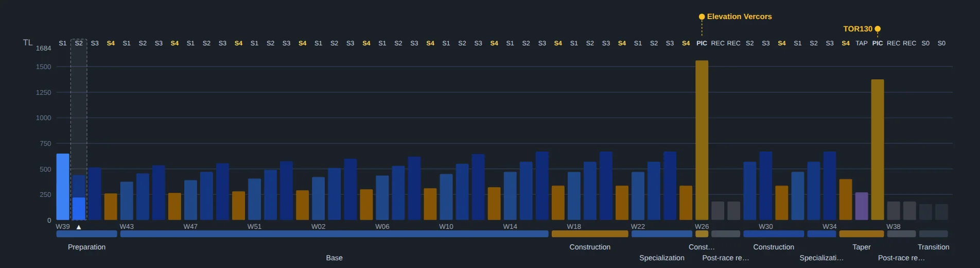
Task: Click the Elevation Vercors race marker
Action: coord(702,17)
